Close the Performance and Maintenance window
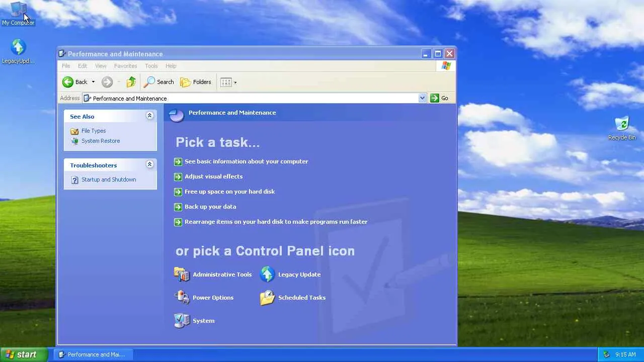Viewport: 644px width, 362px height. [x=449, y=53]
